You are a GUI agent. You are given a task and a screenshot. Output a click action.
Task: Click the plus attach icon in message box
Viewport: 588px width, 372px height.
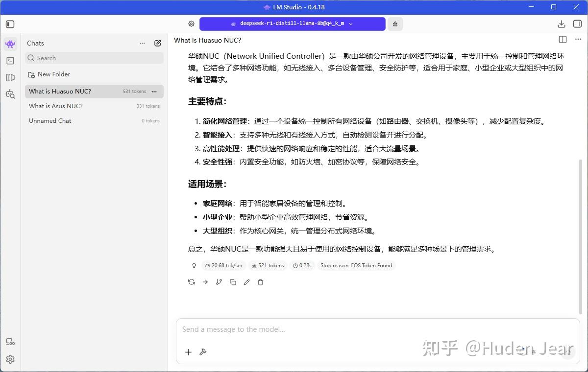pyautogui.click(x=188, y=352)
